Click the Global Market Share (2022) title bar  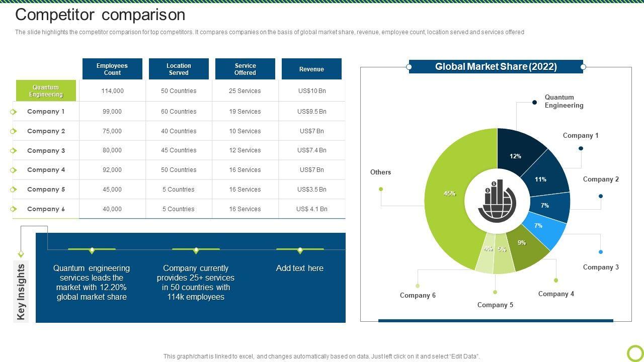(x=496, y=66)
